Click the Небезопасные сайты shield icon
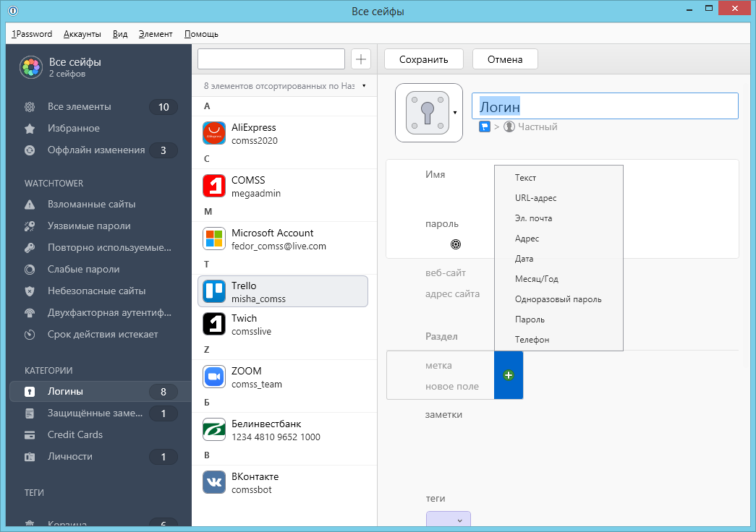 (30, 291)
